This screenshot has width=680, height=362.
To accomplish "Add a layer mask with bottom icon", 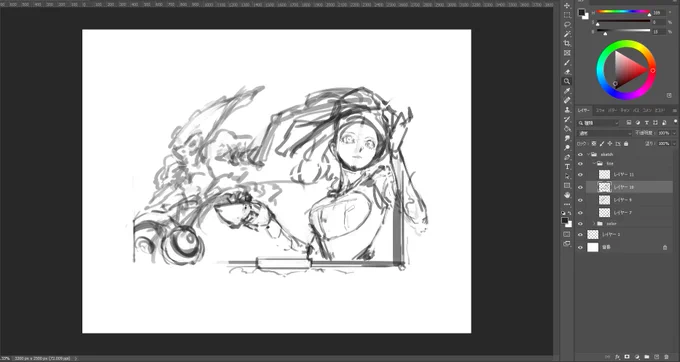I will click(627, 357).
